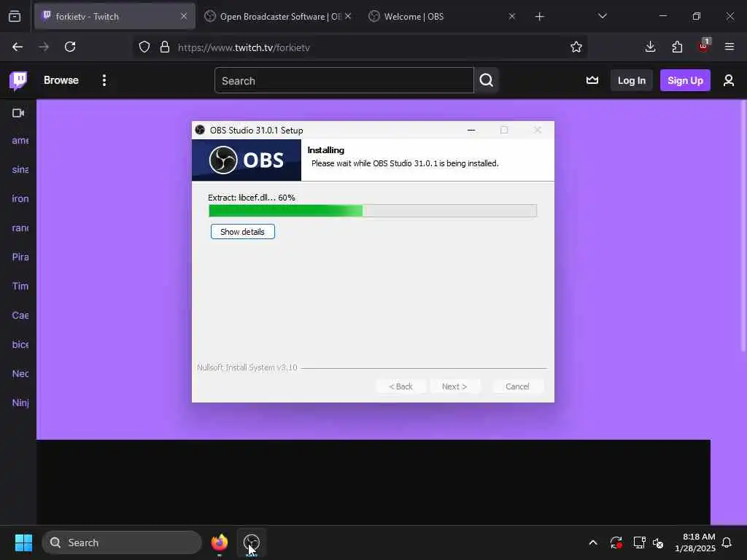Click the Twitch search magnifier button
The height and width of the screenshot is (560, 747).
pyautogui.click(x=487, y=80)
